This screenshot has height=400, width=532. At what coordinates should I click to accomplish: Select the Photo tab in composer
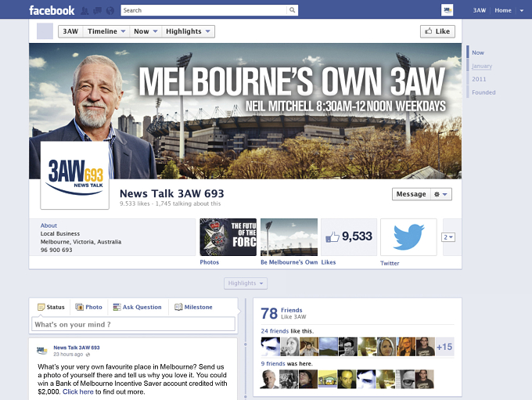click(x=89, y=307)
